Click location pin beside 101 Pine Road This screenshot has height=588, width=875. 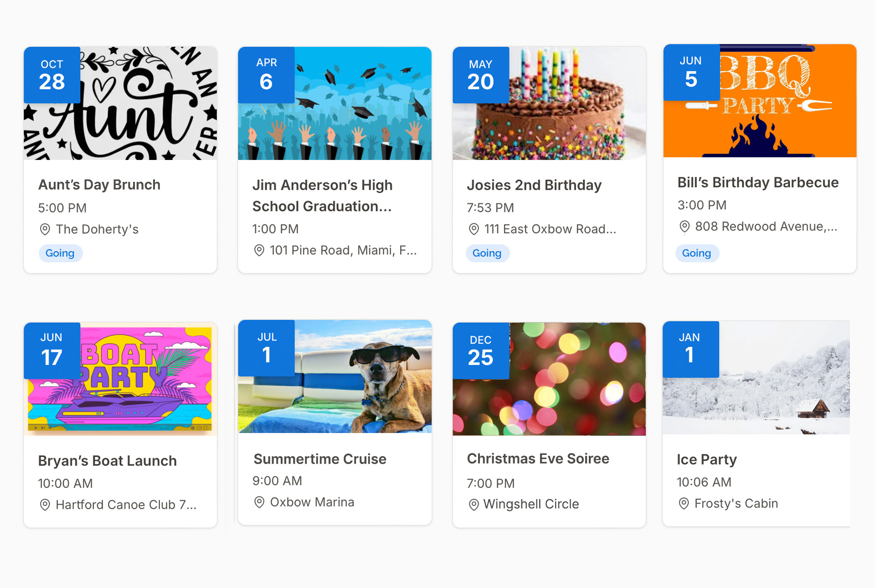click(259, 250)
